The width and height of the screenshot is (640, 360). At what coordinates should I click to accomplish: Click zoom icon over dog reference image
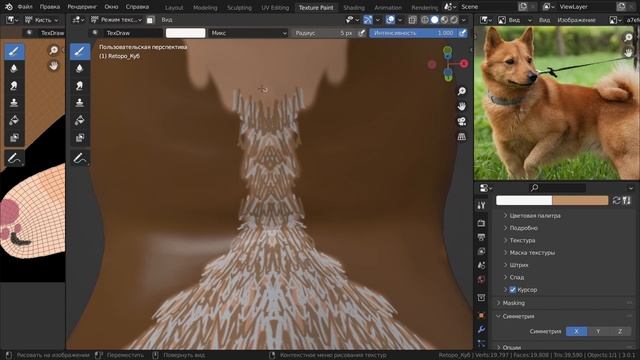point(628,38)
